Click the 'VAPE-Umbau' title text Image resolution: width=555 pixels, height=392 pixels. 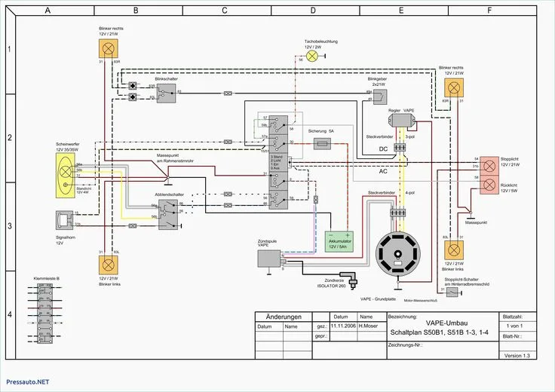(446, 323)
